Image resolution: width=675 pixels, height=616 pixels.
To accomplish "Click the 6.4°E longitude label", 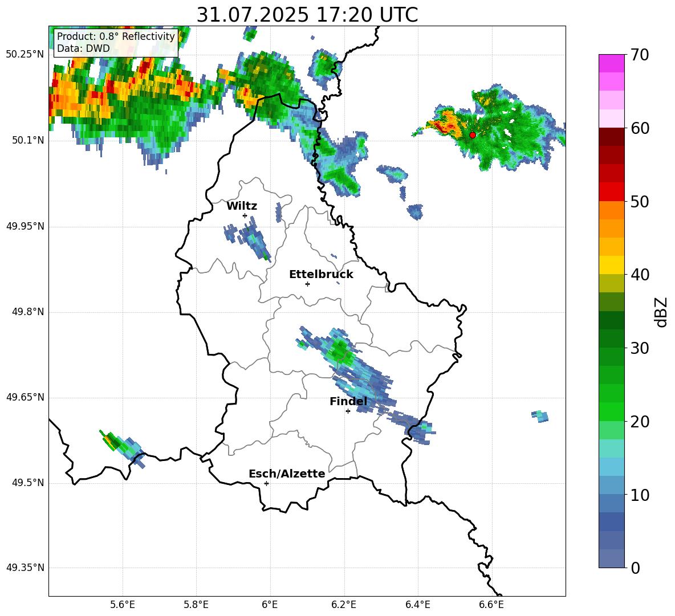I will tap(417, 605).
